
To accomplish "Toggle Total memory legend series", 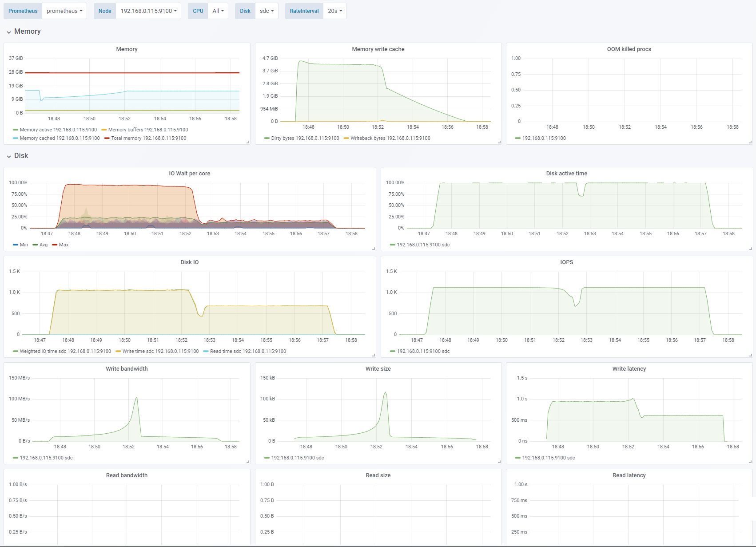I will (149, 138).
